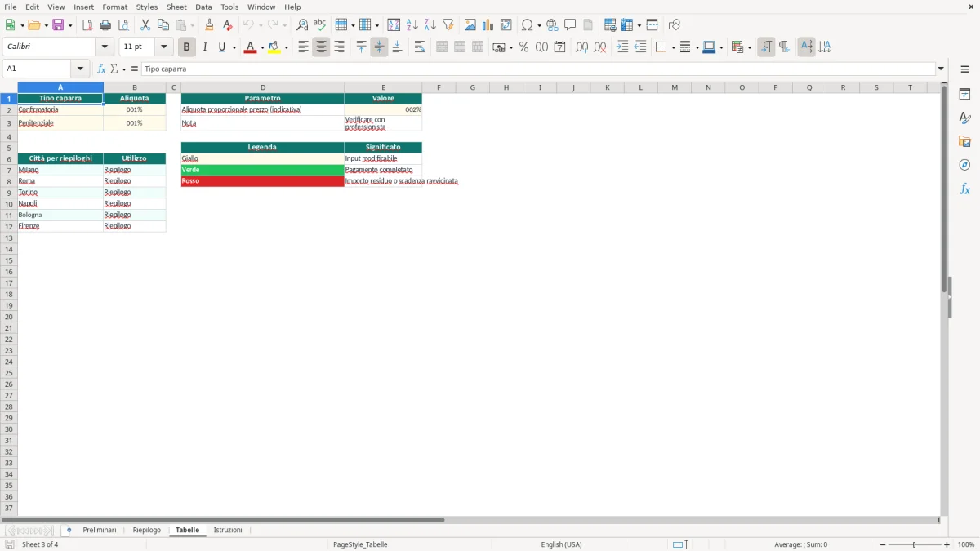Open the Name Box dropdown arrow
This screenshot has height=551, width=980.
tap(80, 69)
